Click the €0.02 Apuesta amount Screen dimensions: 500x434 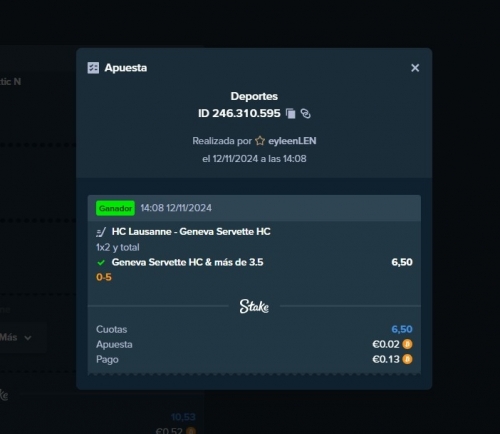coord(386,344)
